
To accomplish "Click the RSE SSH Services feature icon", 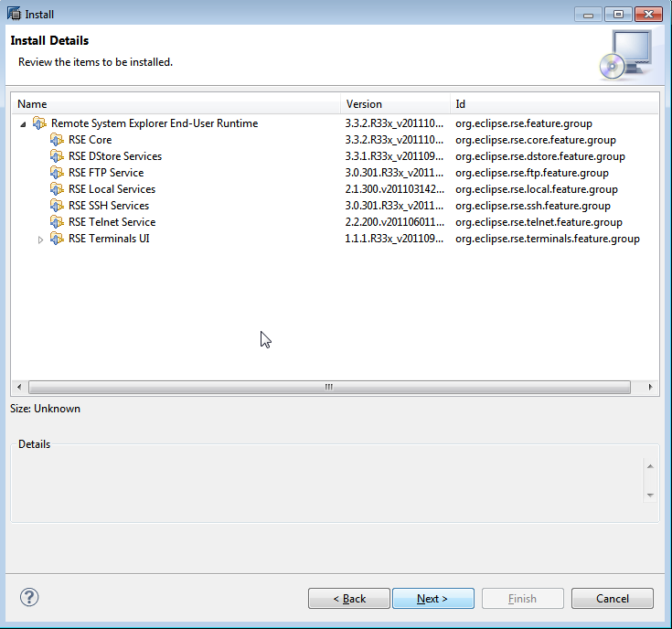I will coord(57,206).
